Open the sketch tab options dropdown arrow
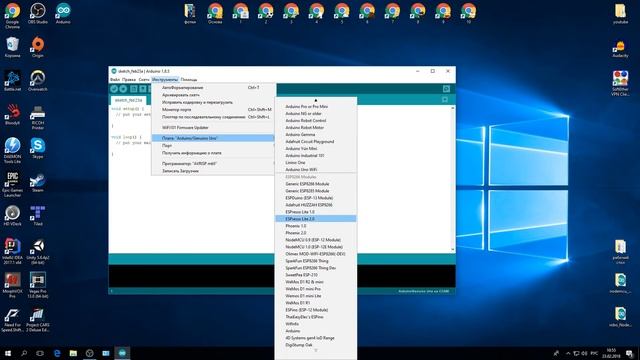 445,100
